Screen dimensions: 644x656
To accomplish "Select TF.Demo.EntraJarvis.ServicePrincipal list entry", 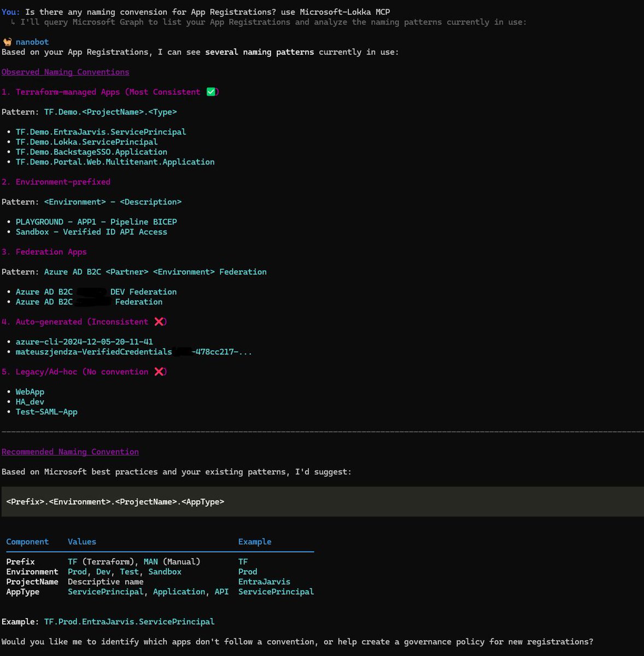I will (x=101, y=132).
